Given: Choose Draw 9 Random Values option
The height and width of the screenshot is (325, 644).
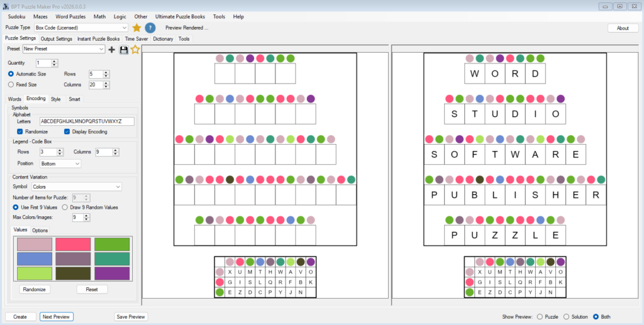Looking at the screenshot, I should [x=65, y=207].
